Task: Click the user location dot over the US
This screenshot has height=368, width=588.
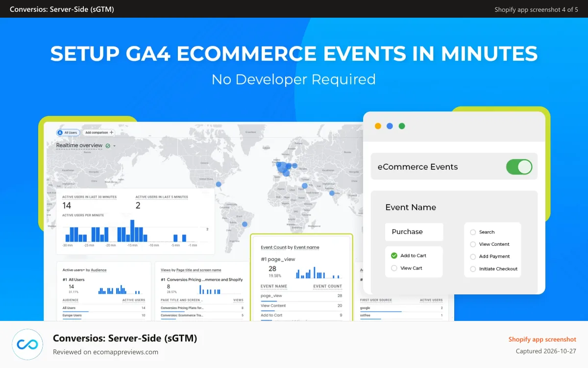Action: (219, 184)
